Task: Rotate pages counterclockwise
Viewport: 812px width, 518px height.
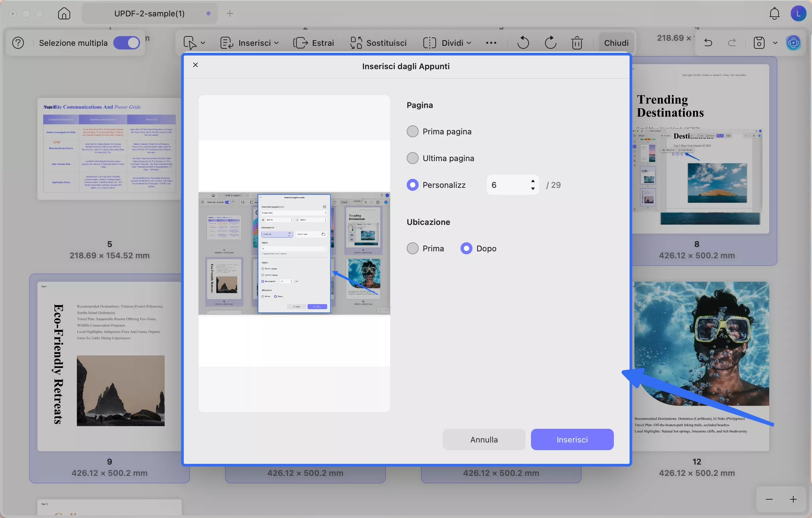Action: [x=523, y=43]
